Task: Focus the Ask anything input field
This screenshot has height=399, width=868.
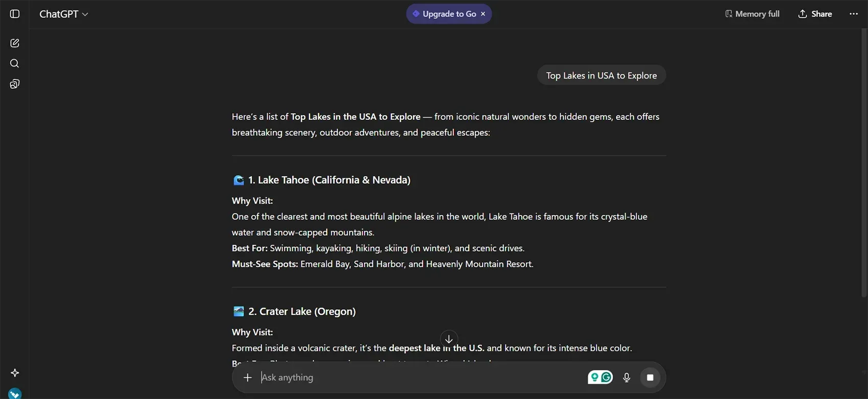Action: [421, 378]
